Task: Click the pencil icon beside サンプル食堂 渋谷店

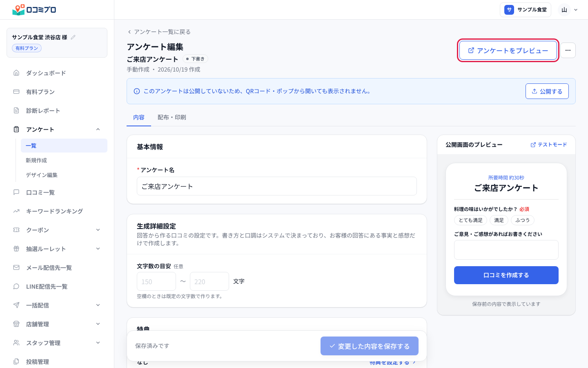Action: (x=73, y=37)
